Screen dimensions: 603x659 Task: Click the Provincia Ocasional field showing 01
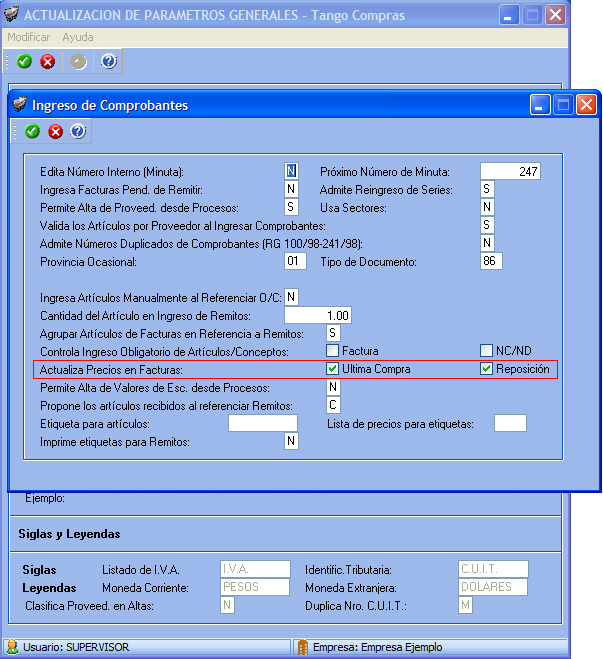[295, 261]
